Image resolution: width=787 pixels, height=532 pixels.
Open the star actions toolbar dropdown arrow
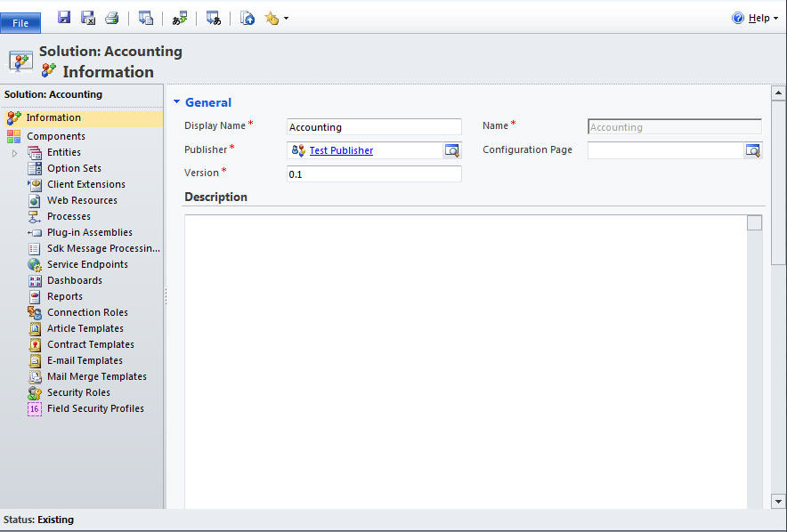click(286, 19)
